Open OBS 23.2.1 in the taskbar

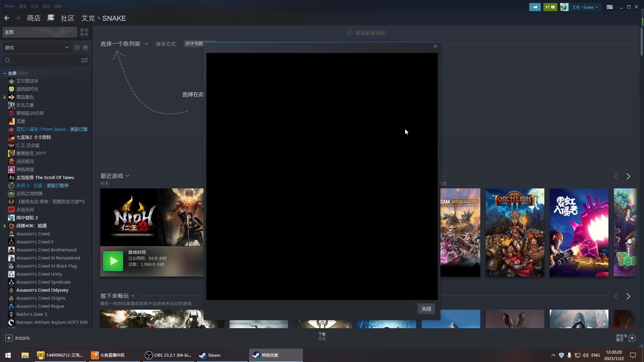pos(168,355)
